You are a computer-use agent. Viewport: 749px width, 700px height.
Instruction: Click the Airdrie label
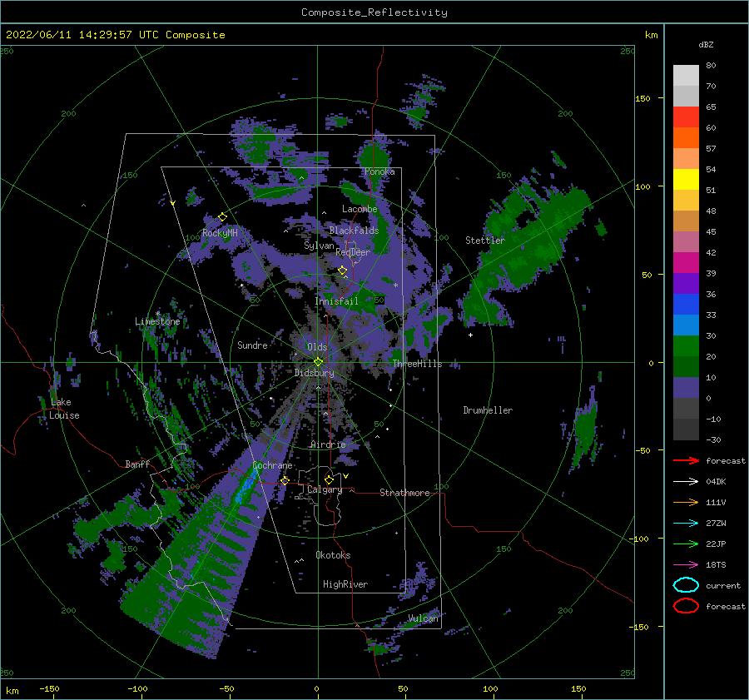click(x=328, y=444)
